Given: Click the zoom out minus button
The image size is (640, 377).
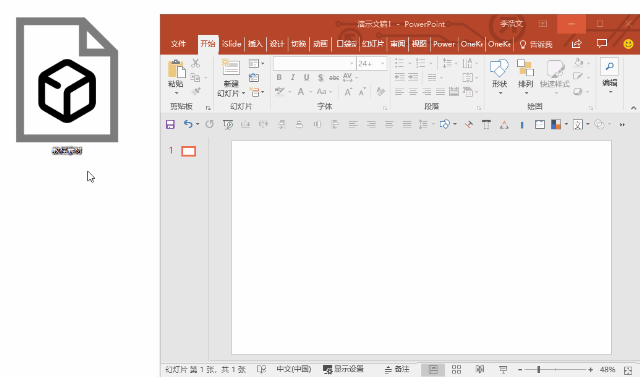Looking at the screenshot, I should point(520,370).
